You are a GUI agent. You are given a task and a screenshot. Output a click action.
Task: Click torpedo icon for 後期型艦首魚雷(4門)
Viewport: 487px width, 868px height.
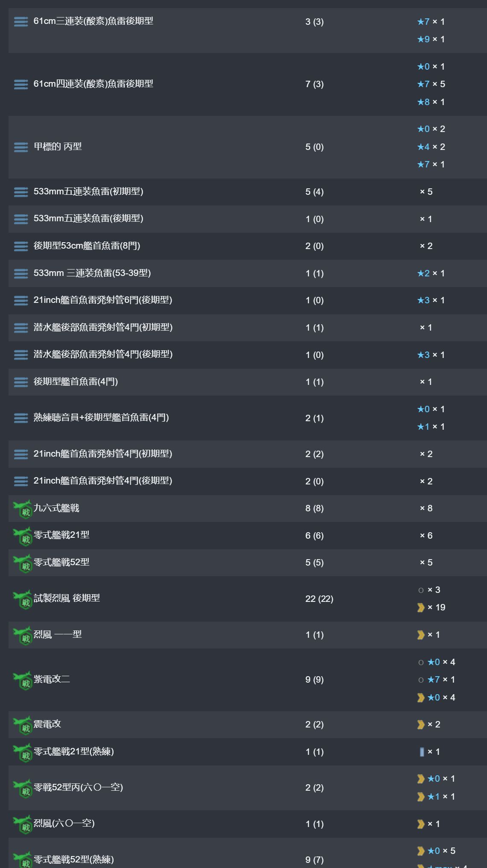point(21,382)
